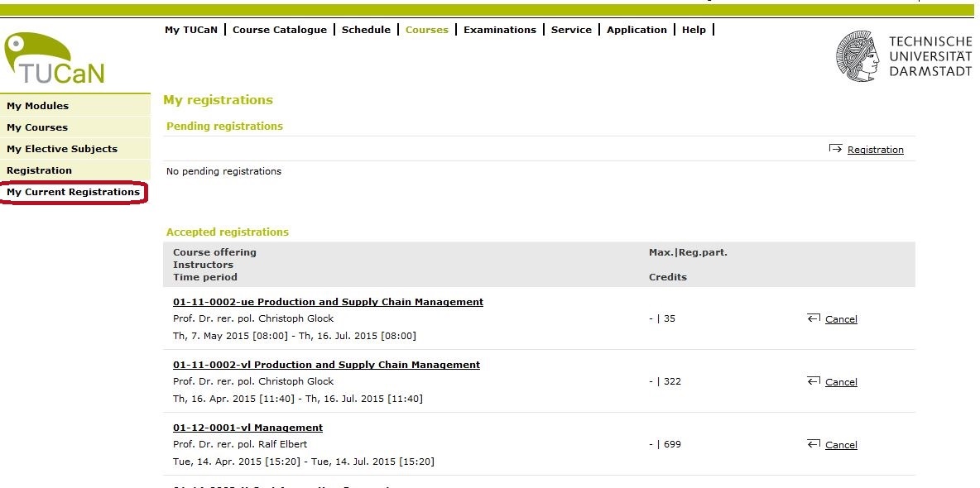Select the Courses menu item
This screenshot has height=488, width=980.
[x=427, y=30]
